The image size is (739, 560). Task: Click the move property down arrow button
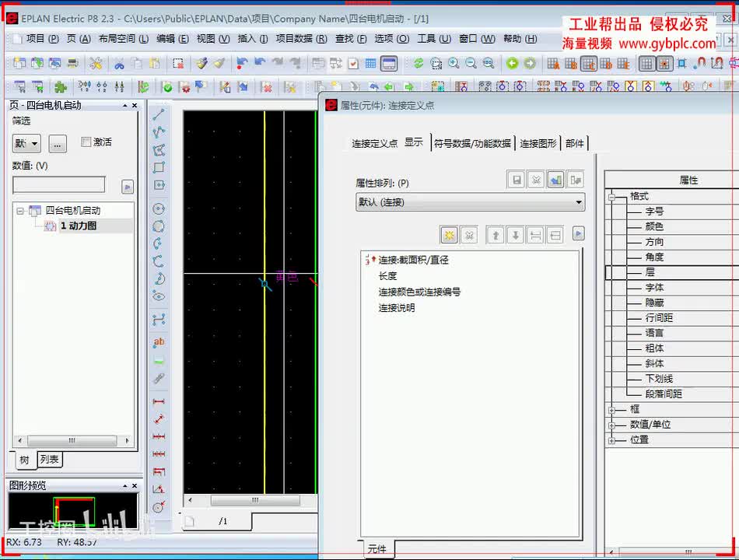(516, 235)
